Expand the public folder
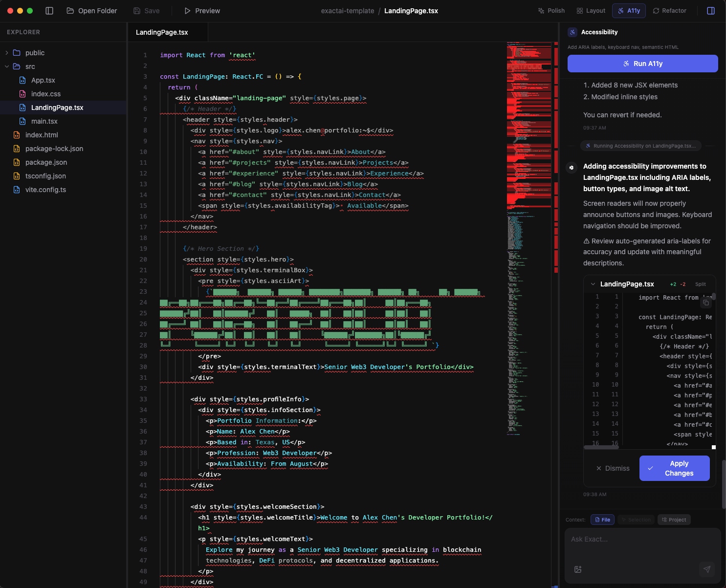Screen dimensions: 726x588 pos(7,53)
